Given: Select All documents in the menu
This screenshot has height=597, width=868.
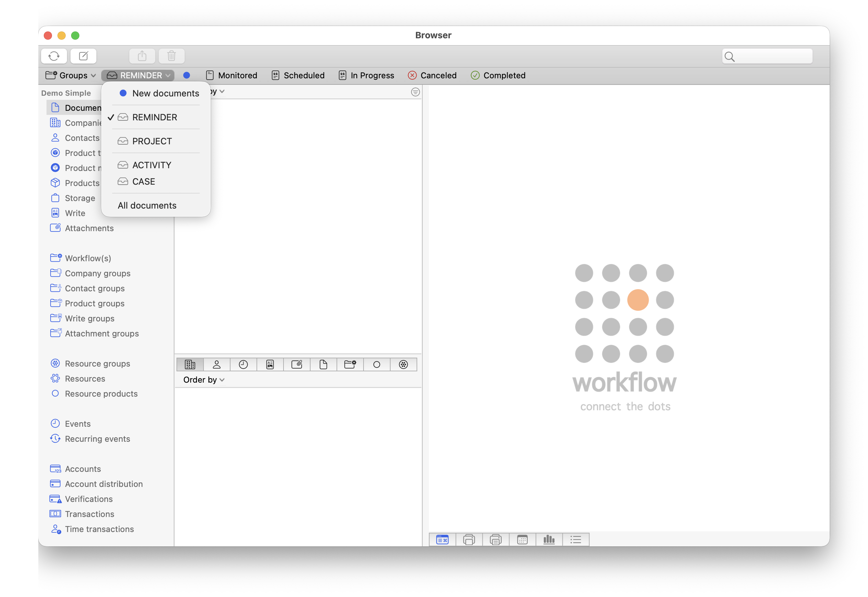Looking at the screenshot, I should tap(147, 205).
